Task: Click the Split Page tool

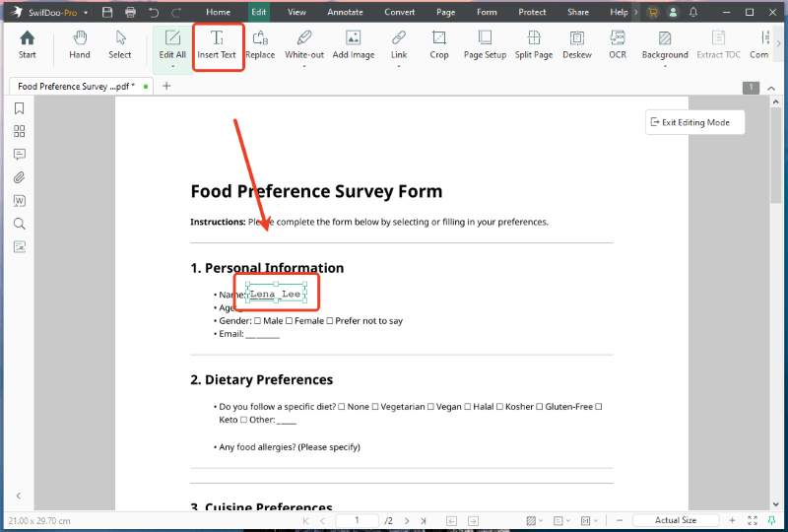Action: click(x=534, y=44)
